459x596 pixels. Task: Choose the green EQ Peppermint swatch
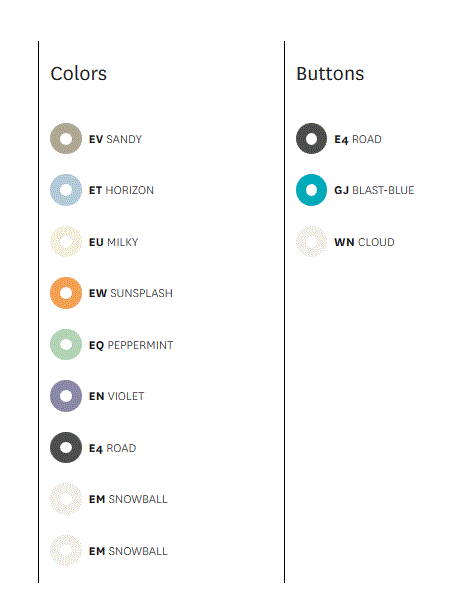pos(66,345)
